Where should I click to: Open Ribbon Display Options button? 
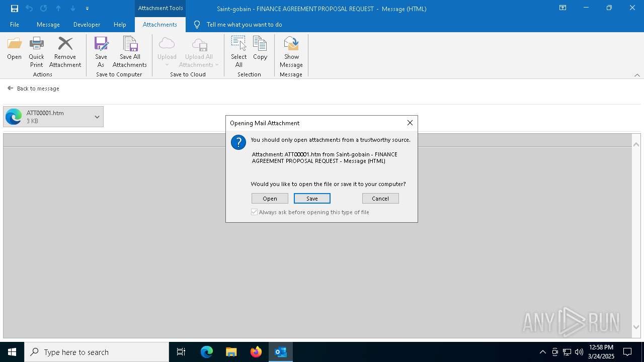562,8
